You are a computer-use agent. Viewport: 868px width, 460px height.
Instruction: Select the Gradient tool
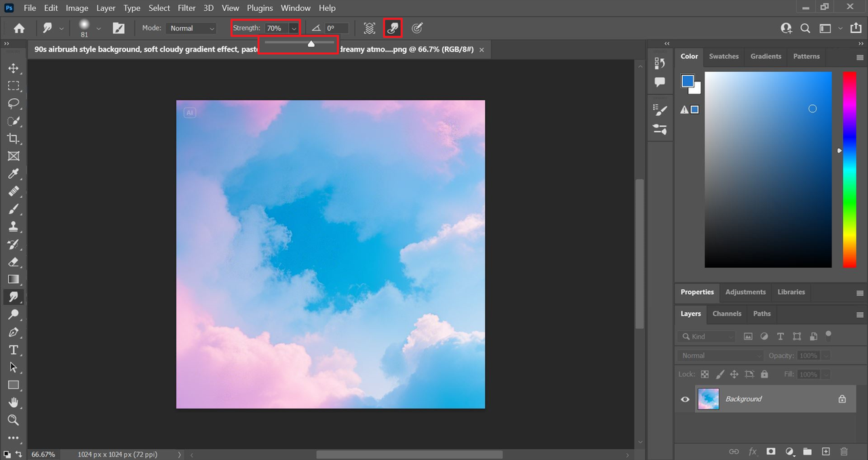click(x=13, y=280)
